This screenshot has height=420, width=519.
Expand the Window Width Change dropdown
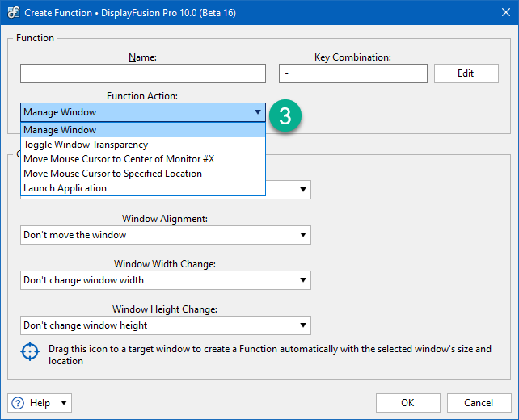pyautogui.click(x=166, y=280)
